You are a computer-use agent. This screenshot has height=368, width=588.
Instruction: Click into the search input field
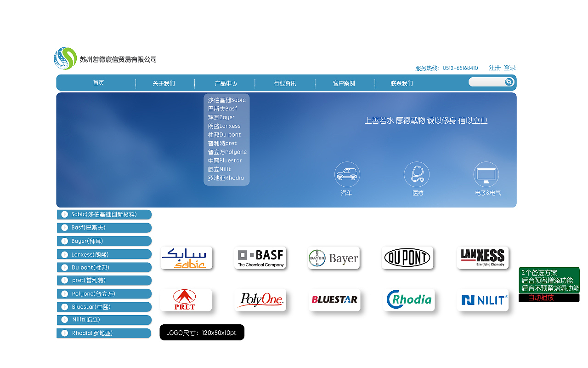coord(486,82)
